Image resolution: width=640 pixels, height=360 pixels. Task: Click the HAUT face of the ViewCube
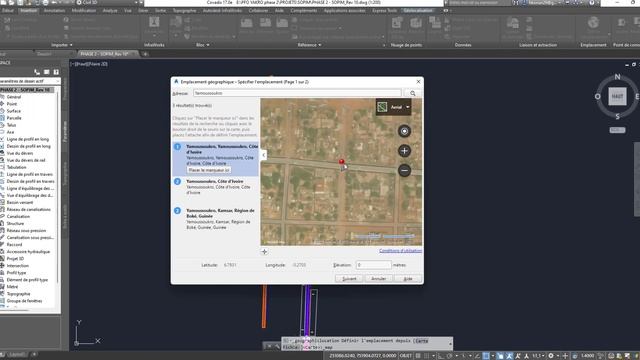click(x=617, y=97)
